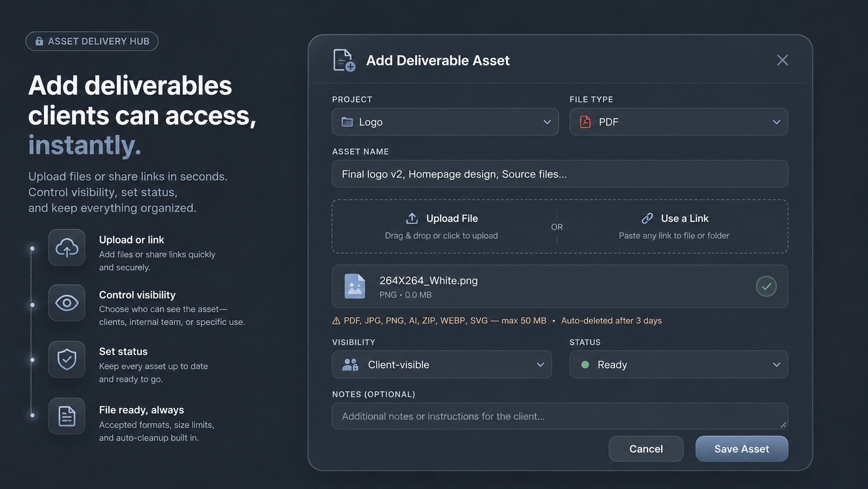The width and height of the screenshot is (868, 489).
Task: Expand the Status chevron arrow
Action: [x=777, y=365]
